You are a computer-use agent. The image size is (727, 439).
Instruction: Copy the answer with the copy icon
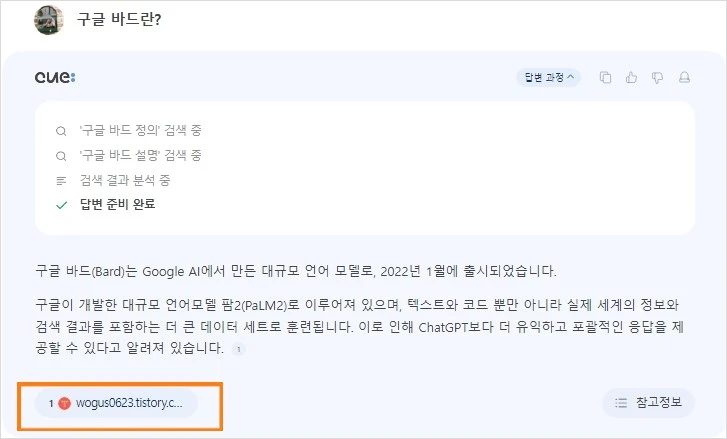pyautogui.click(x=605, y=77)
